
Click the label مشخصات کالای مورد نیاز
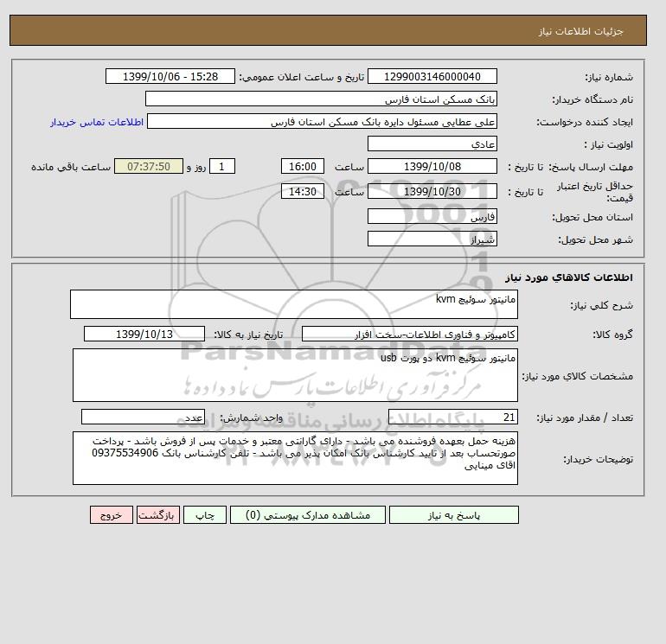click(x=578, y=376)
